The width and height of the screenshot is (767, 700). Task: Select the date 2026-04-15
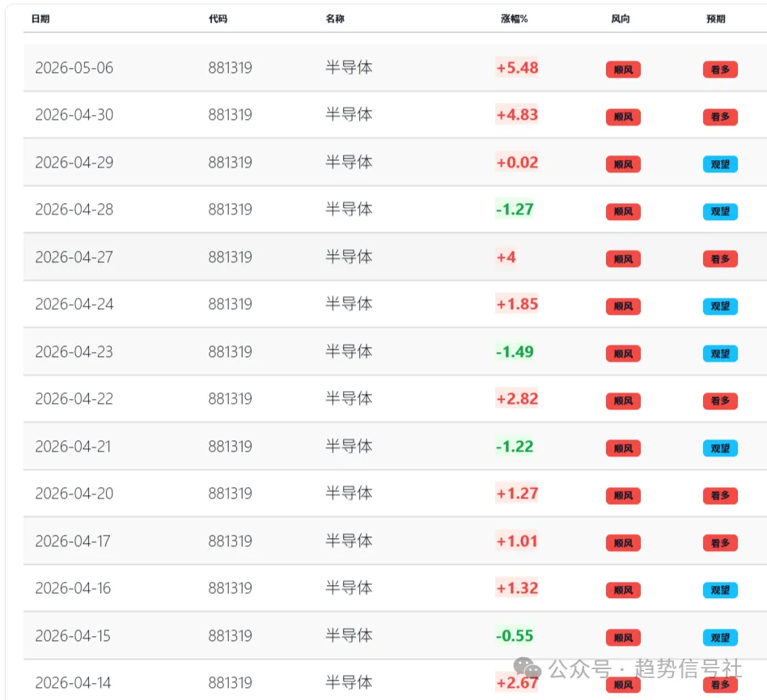click(74, 635)
